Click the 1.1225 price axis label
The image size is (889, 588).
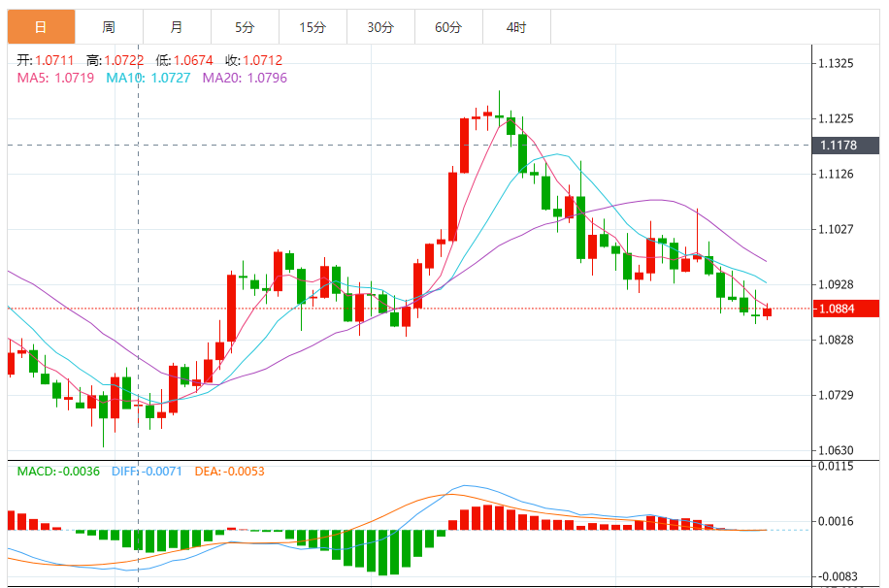pos(836,118)
